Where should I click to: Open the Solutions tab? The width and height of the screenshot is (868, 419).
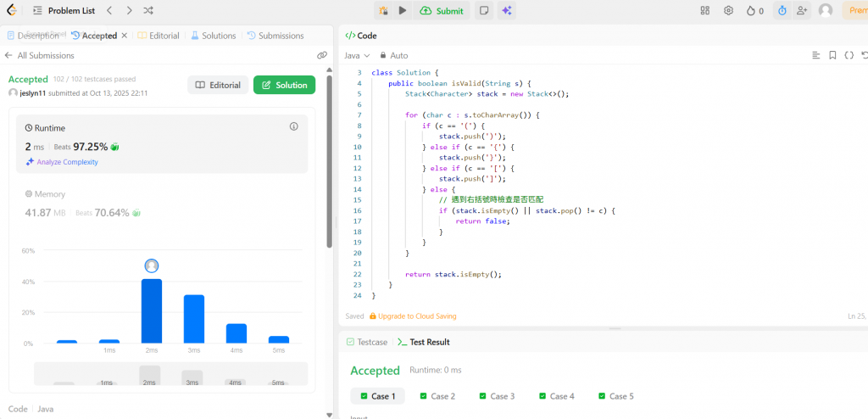(x=214, y=36)
